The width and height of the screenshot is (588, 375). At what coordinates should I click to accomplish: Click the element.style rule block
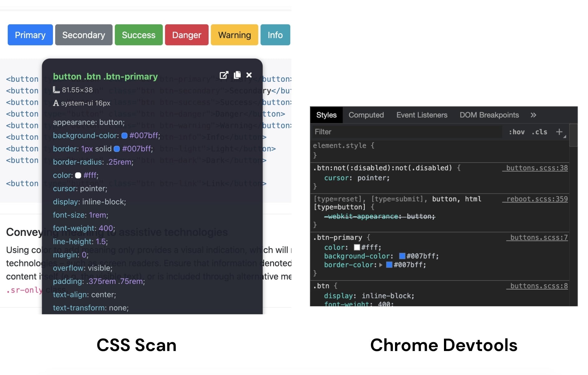coord(440,150)
